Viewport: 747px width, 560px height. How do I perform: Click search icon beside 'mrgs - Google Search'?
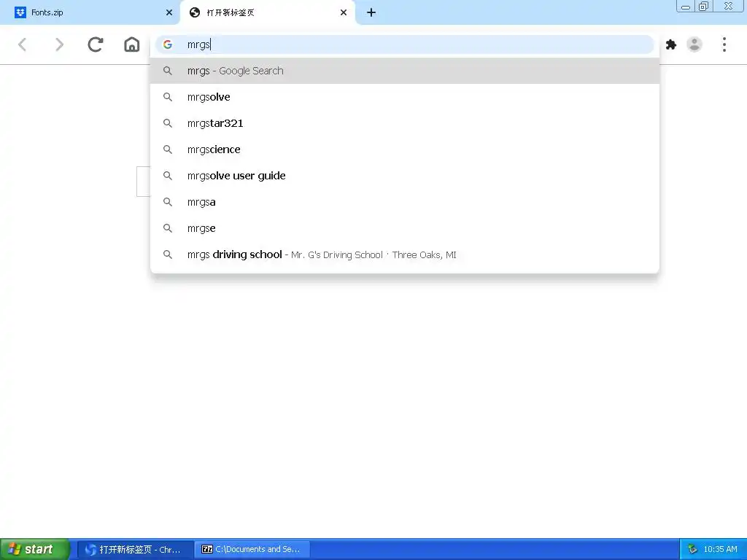pyautogui.click(x=168, y=71)
